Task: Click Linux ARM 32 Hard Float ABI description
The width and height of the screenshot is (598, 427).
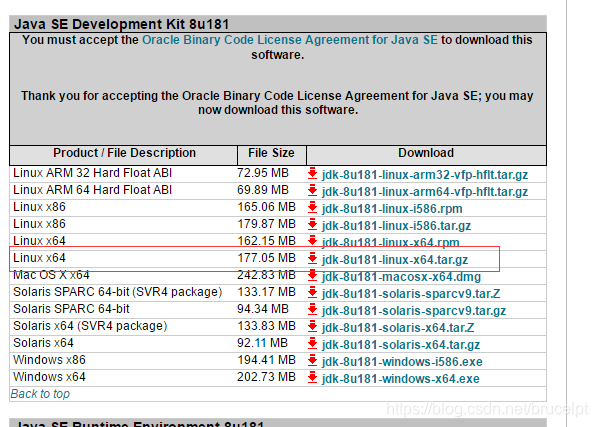Action: pos(92,173)
